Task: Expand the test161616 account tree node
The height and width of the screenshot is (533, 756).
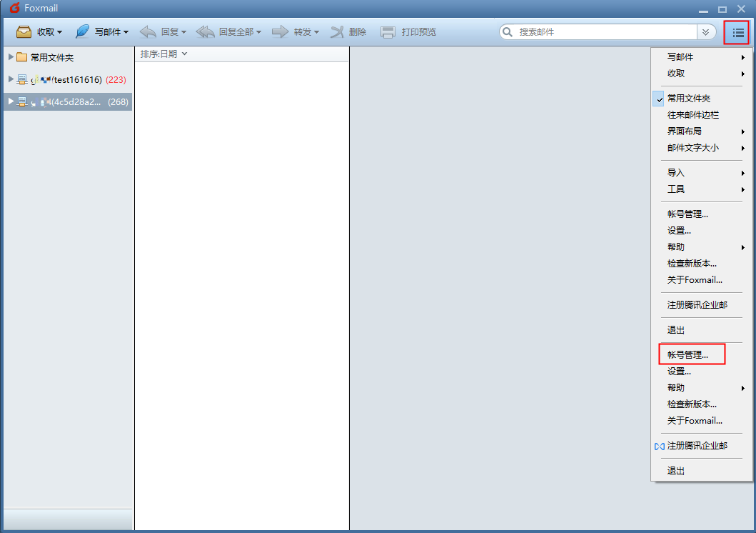Action: (11, 79)
